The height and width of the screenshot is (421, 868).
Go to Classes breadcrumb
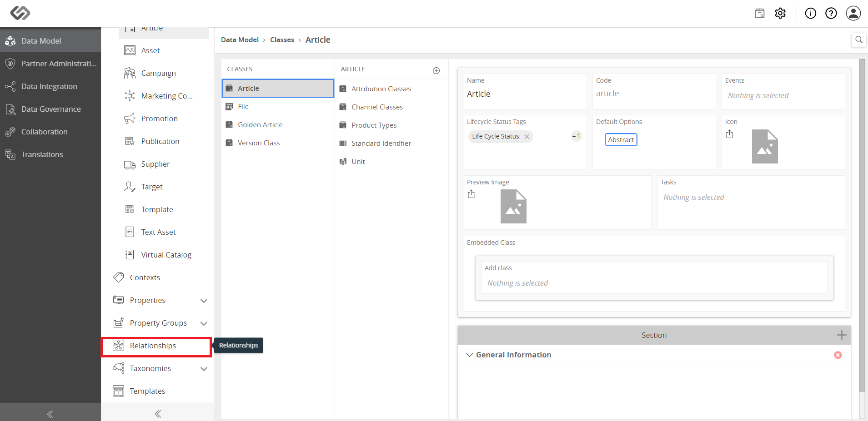point(282,40)
